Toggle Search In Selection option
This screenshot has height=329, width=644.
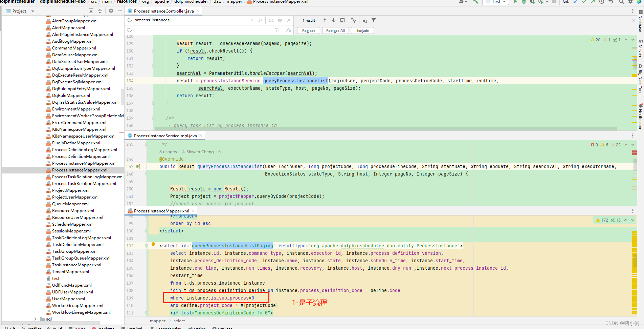click(x=365, y=21)
